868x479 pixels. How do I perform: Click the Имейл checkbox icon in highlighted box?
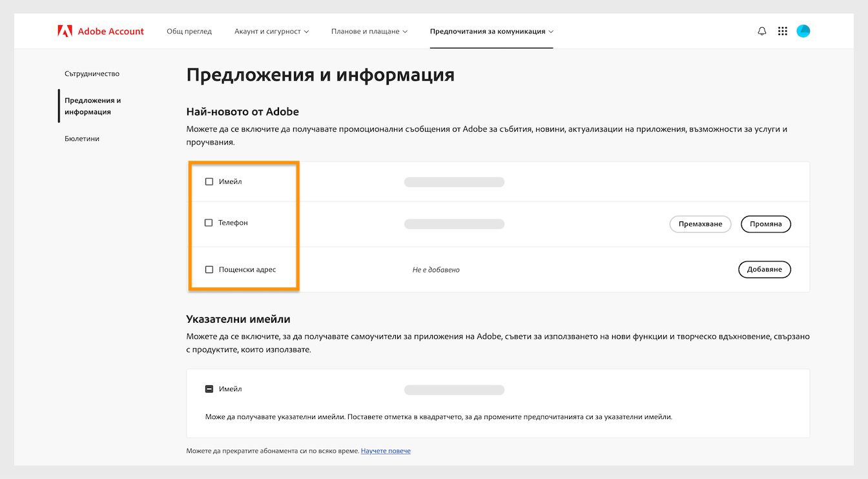[209, 181]
